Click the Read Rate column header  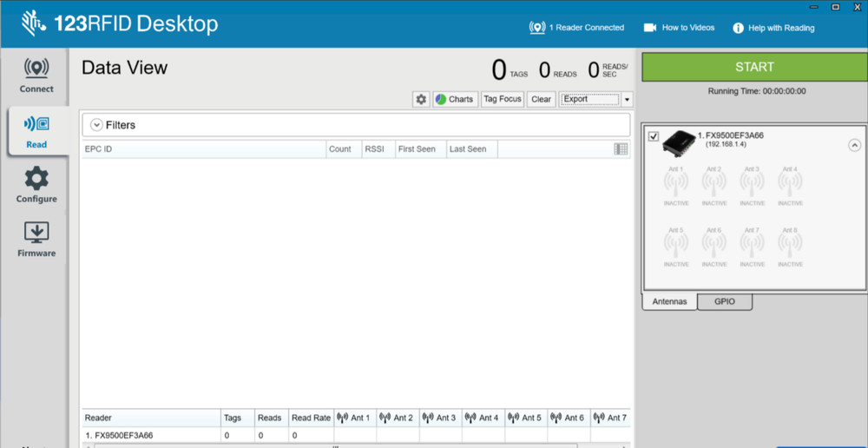311,418
